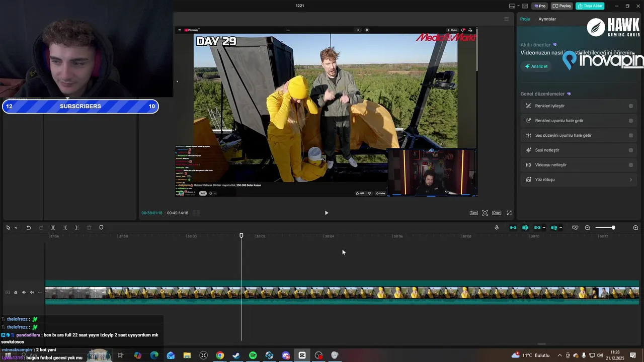
Task: Click the Dışa Aktar export button
Action: point(590,6)
